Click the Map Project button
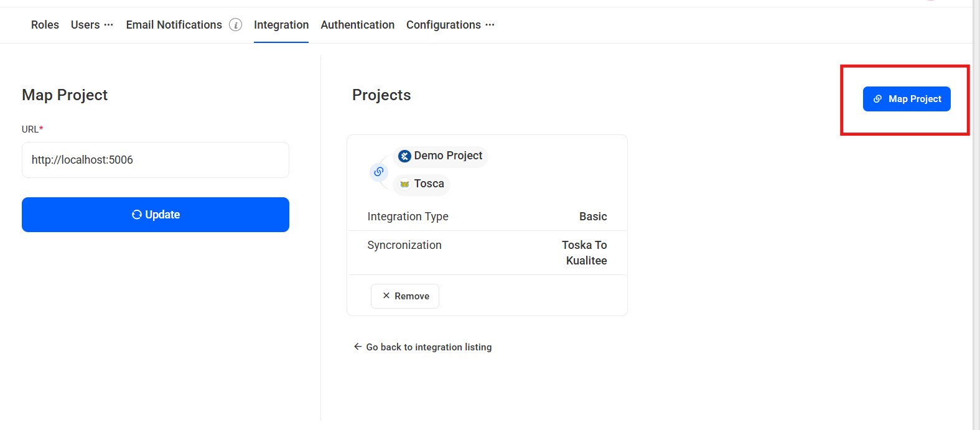980x430 pixels. (x=906, y=99)
